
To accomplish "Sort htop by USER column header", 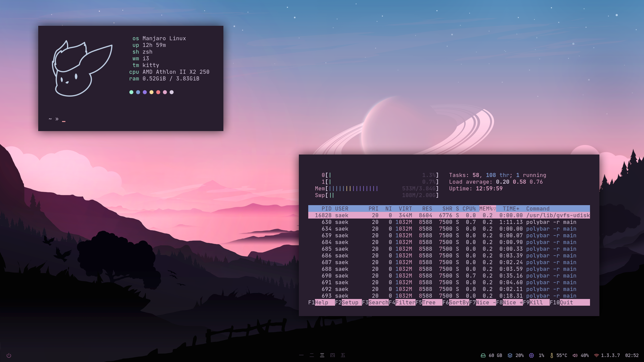I will click(341, 209).
